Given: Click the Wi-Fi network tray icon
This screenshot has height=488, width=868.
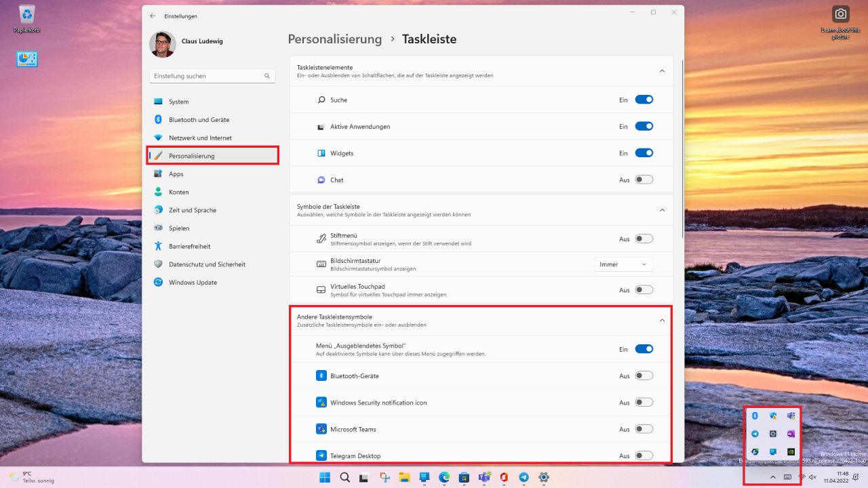Looking at the screenshot, I should (x=802, y=477).
